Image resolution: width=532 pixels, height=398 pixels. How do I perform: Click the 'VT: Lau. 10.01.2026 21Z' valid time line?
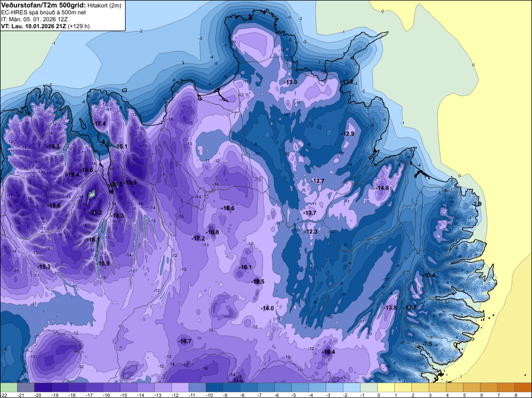34,26
